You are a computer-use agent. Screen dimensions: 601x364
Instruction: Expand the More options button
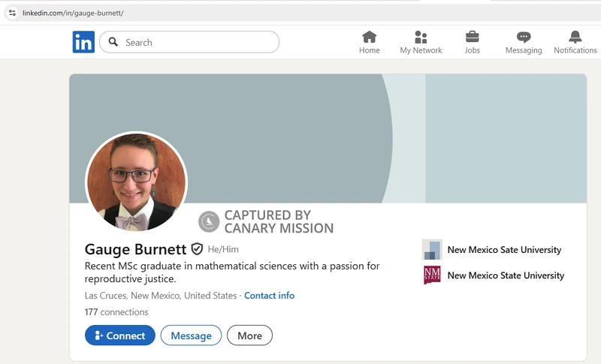point(249,335)
